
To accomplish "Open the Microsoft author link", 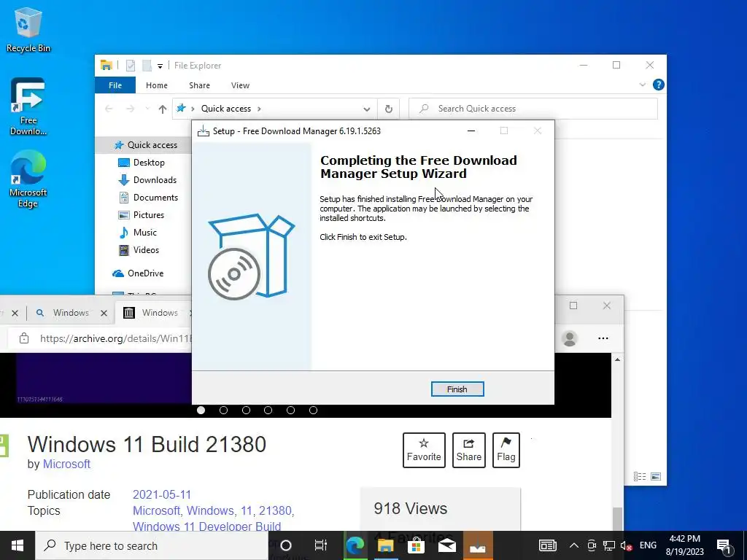I will point(66,464).
